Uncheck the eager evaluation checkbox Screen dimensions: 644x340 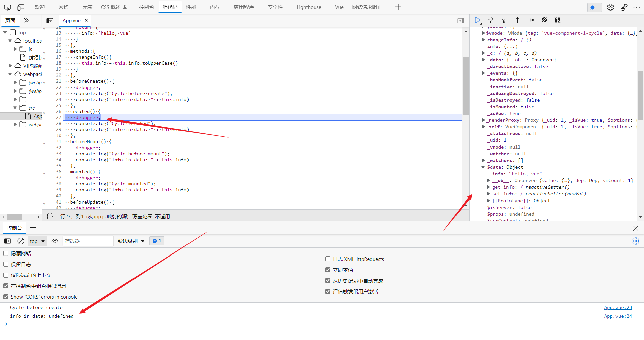click(328, 270)
